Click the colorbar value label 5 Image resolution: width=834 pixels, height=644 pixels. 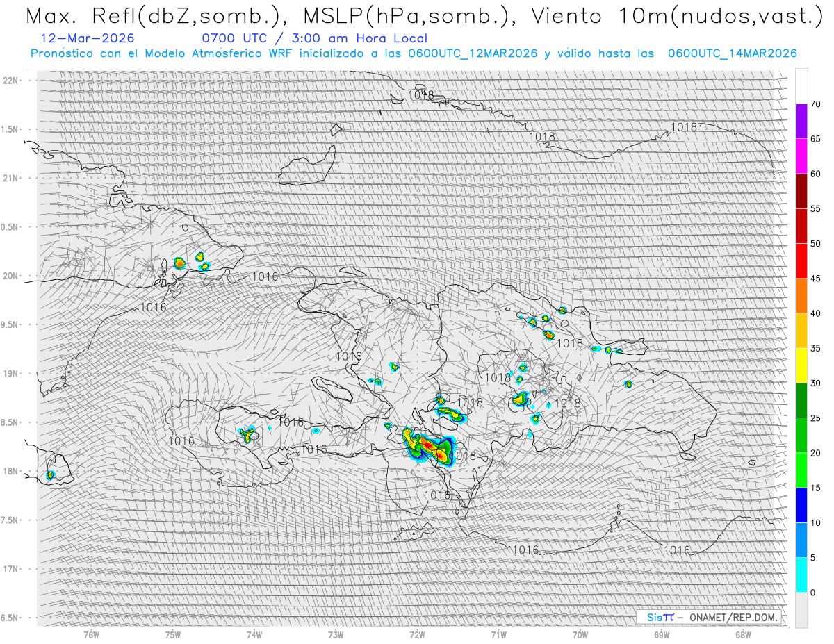pos(812,557)
